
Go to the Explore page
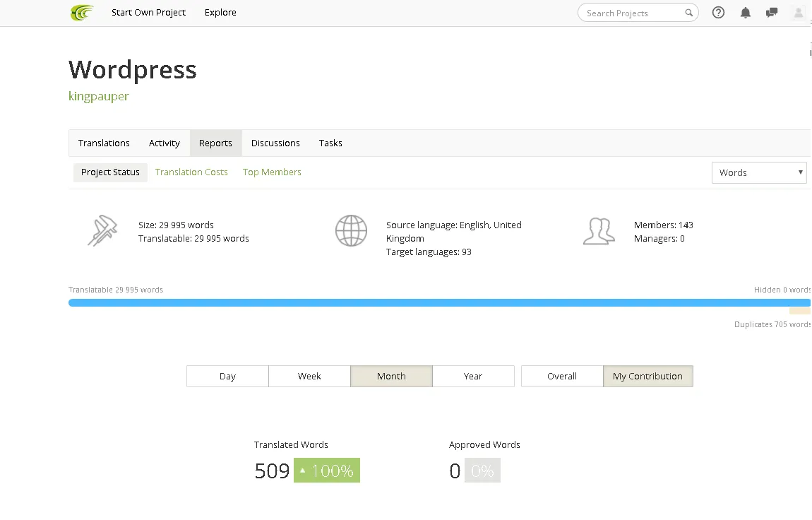tap(220, 13)
